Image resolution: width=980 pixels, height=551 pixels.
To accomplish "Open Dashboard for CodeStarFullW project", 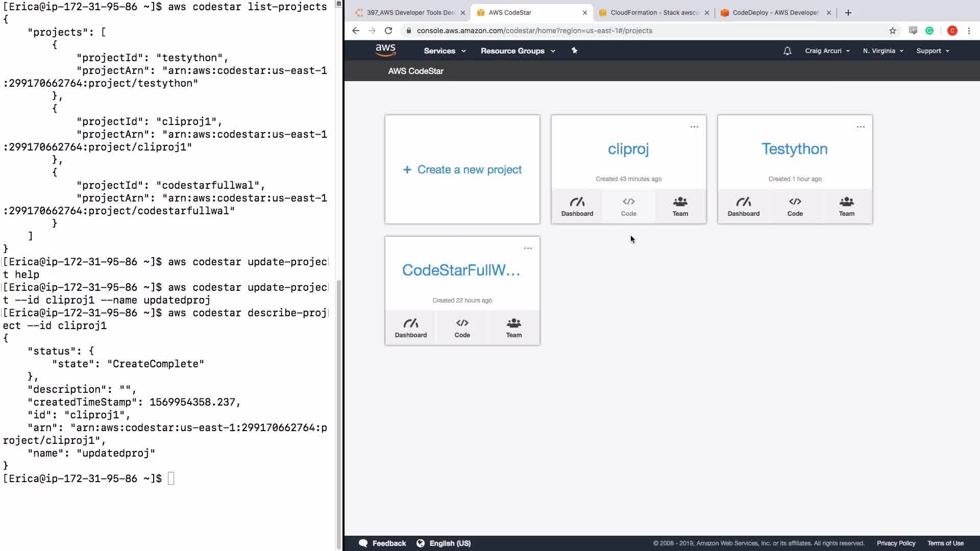I will pos(410,328).
